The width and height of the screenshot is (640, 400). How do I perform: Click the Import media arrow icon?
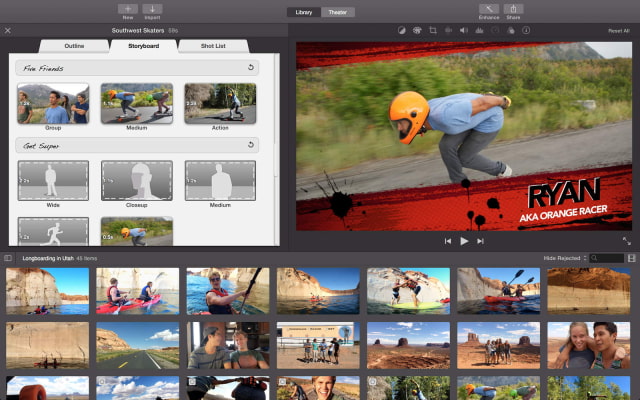153,9
